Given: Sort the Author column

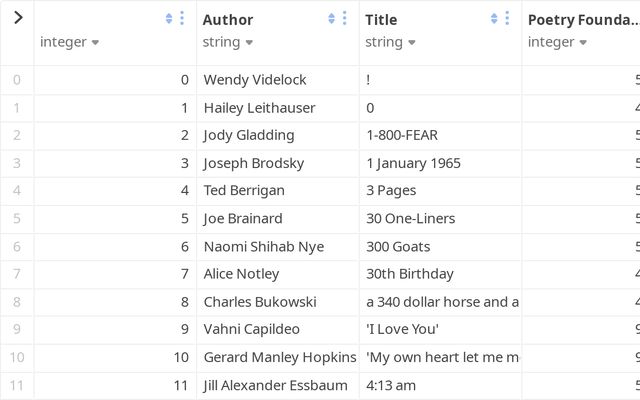Looking at the screenshot, I should click(332, 18).
